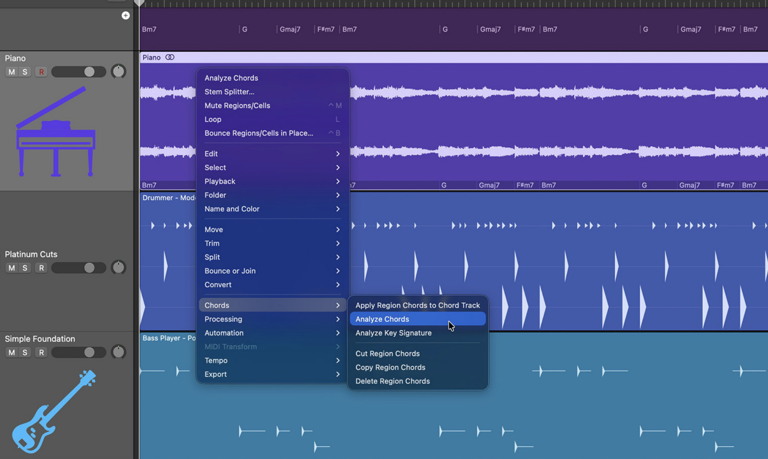Toggle record enable on Piano track
The width and height of the screenshot is (768, 459).
[x=41, y=72]
